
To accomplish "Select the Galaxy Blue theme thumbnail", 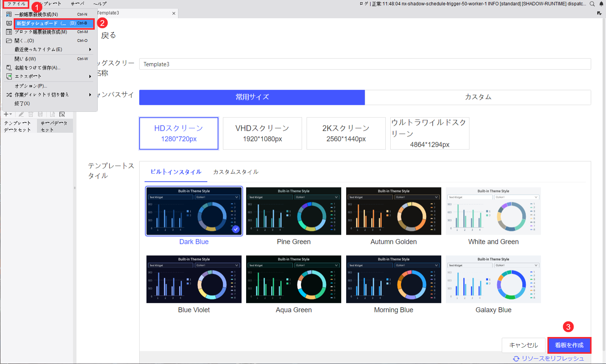I will [x=493, y=279].
